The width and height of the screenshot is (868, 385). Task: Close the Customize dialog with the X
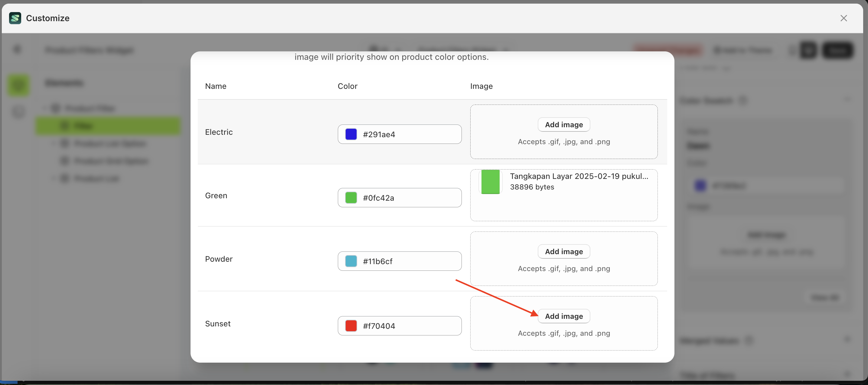843,18
